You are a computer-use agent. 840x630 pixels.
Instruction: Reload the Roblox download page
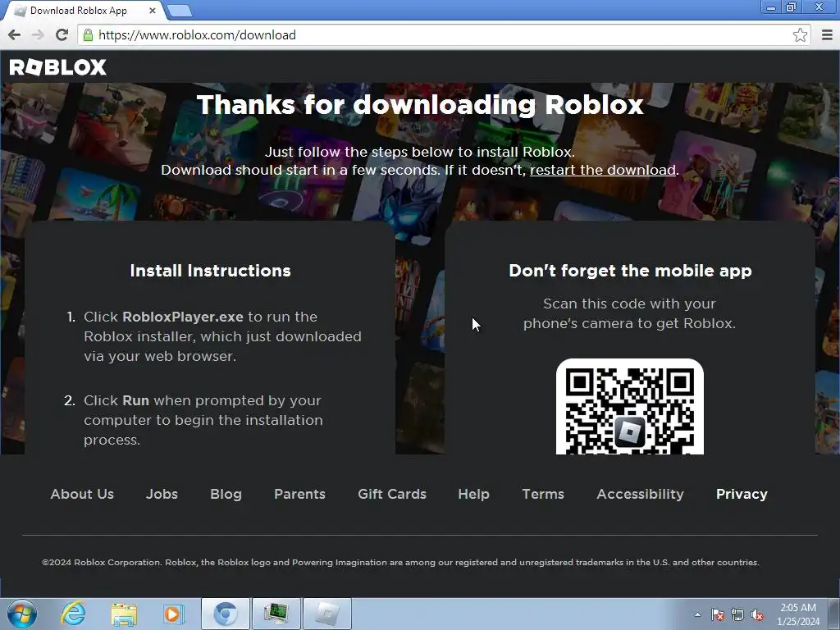pos(62,34)
